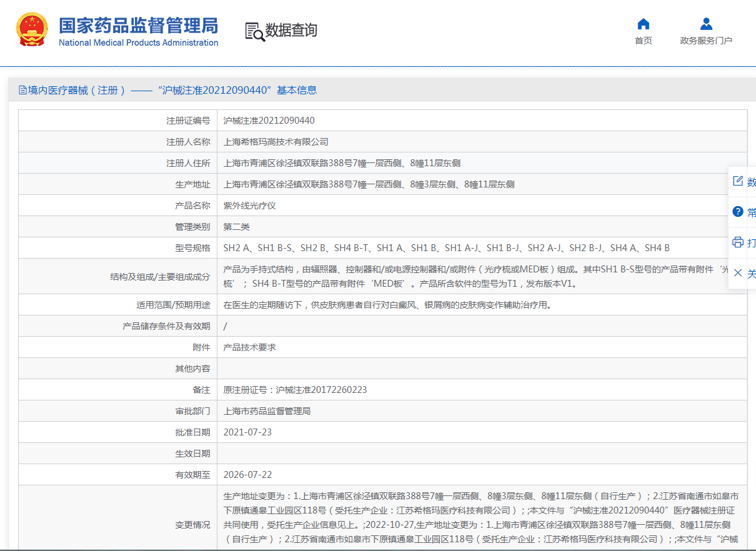This screenshot has height=551, width=756.
Task: Click the 生产地址 address value
Action: coord(369,184)
